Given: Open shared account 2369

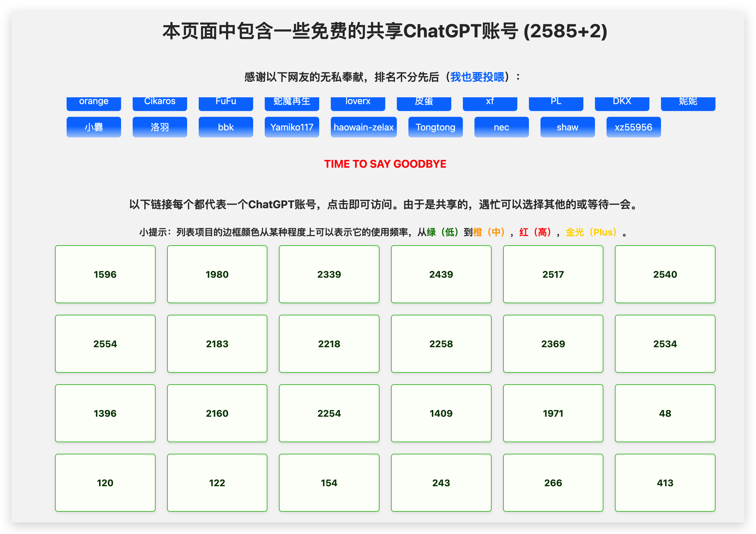Looking at the screenshot, I should [x=553, y=344].
